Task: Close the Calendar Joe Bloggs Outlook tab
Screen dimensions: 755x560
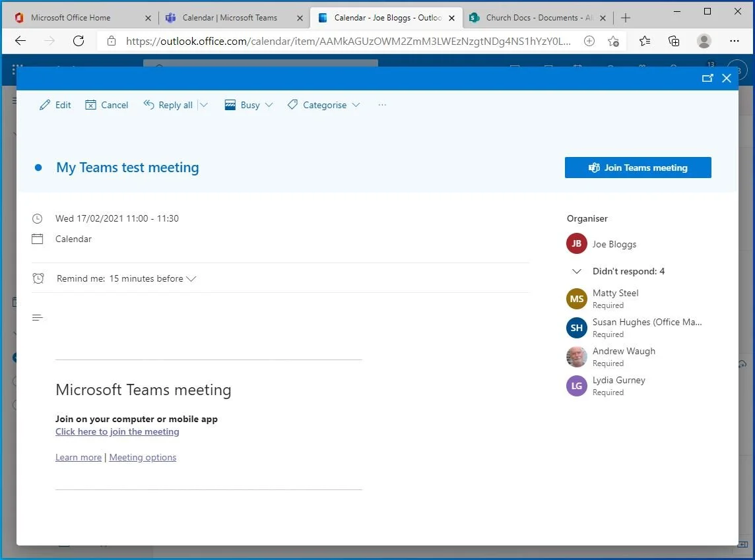Action: coord(451,18)
